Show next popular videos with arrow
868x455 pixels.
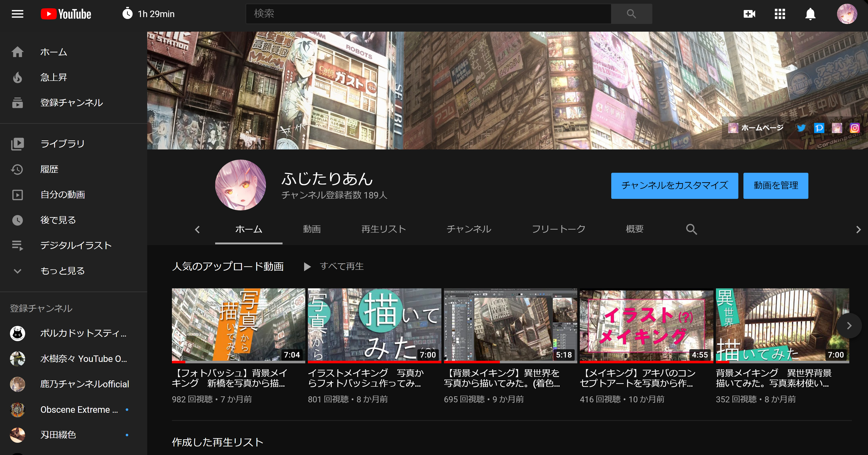point(849,325)
